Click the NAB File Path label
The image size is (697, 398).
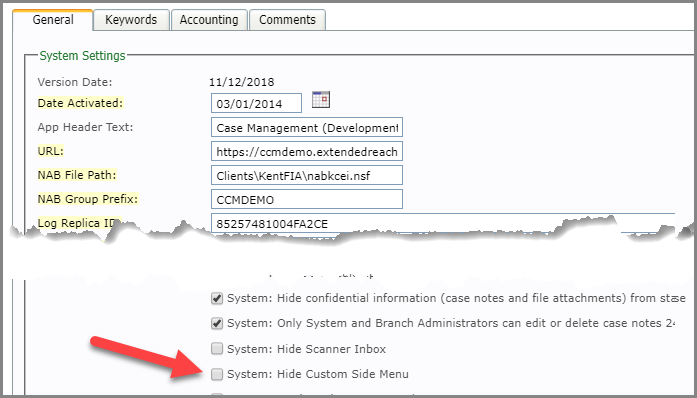[x=77, y=175]
